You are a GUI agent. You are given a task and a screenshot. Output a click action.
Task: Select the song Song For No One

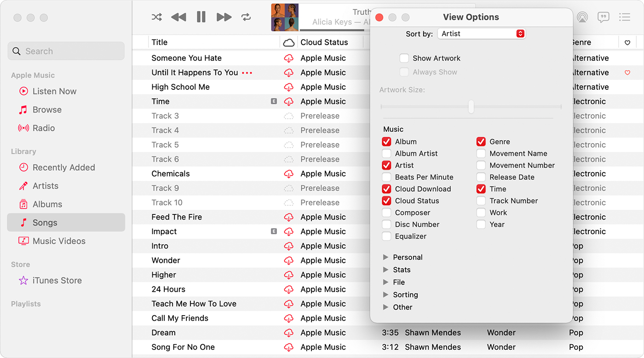coord(183,347)
